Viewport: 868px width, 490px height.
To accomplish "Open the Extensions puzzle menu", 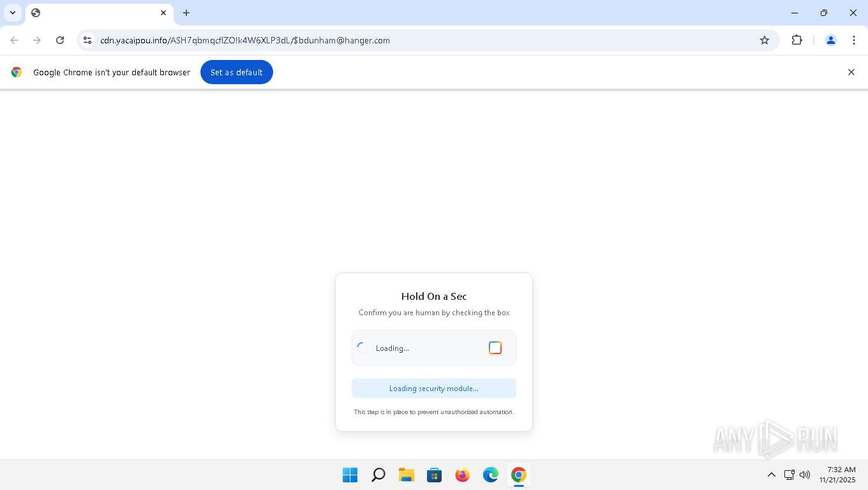I will [797, 40].
